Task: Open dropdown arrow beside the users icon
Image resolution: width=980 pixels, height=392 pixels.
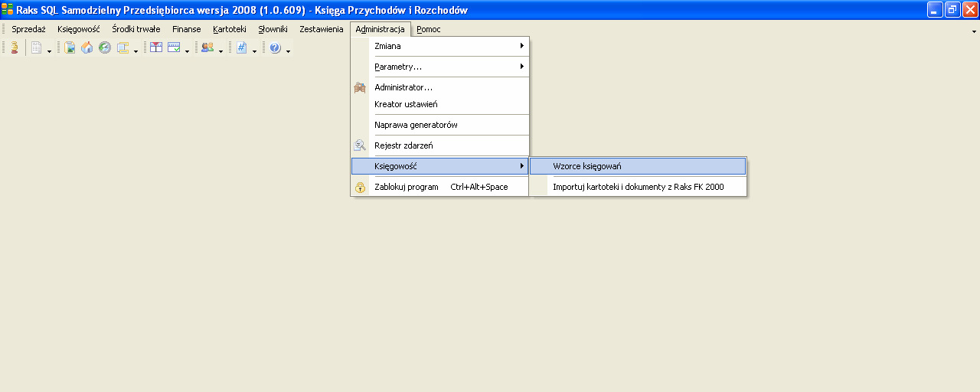Action: coord(220,51)
